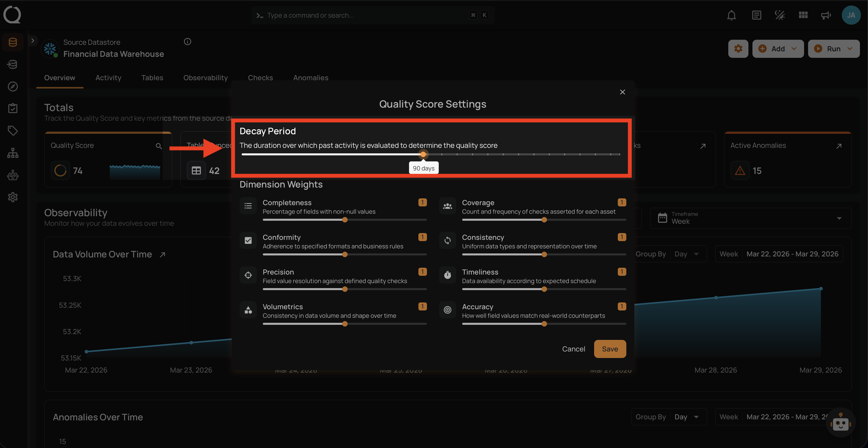
Task: Open the hierarchy tree sidebar icon
Action: point(13,153)
